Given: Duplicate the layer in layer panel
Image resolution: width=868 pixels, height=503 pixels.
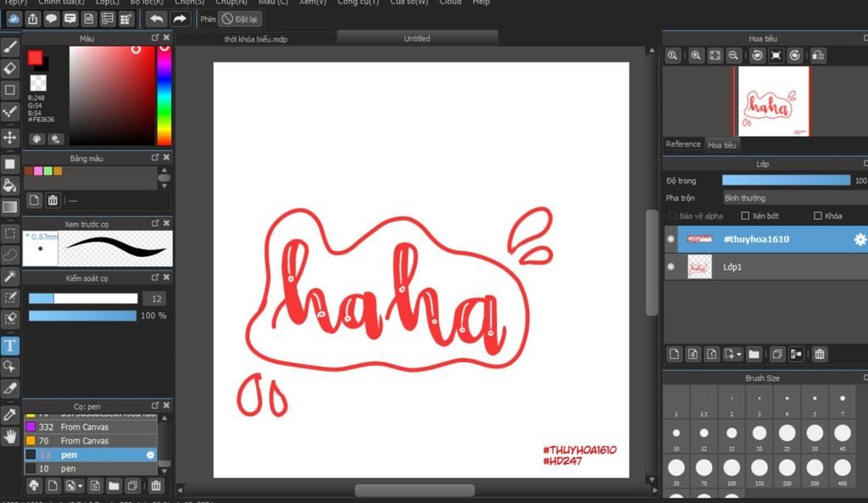Looking at the screenshot, I should click(777, 354).
